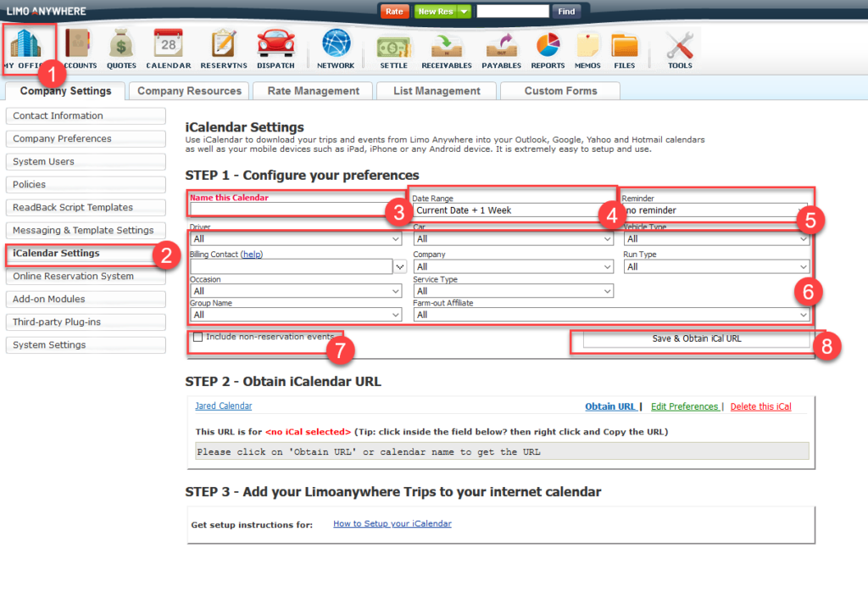Open the Farm-out Affiliate dropdown
Screen dimensions: 868x593
coord(611,315)
